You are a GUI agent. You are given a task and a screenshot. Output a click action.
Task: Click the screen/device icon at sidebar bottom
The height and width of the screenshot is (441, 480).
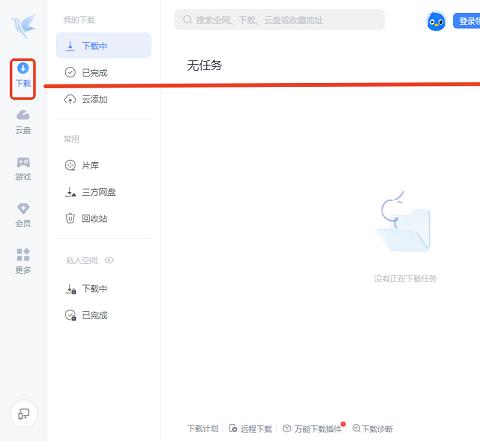pos(24,414)
